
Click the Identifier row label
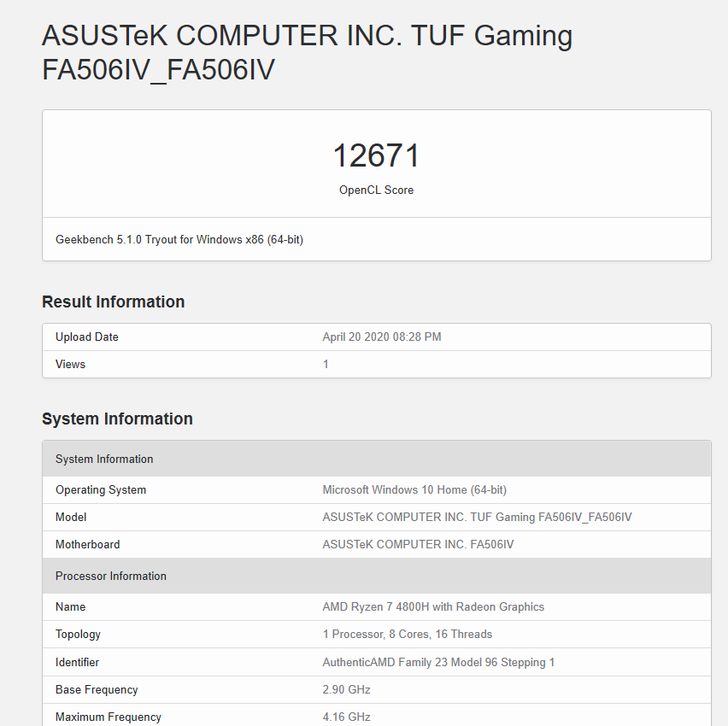pyautogui.click(x=77, y=663)
